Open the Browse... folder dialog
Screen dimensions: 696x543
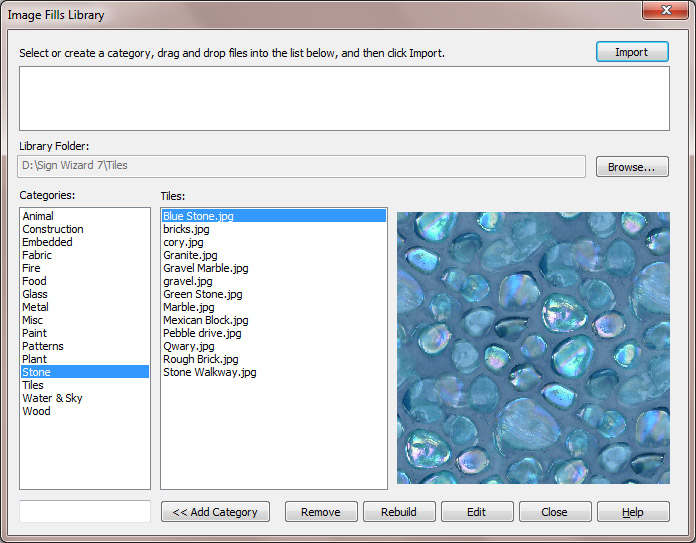pos(632,167)
